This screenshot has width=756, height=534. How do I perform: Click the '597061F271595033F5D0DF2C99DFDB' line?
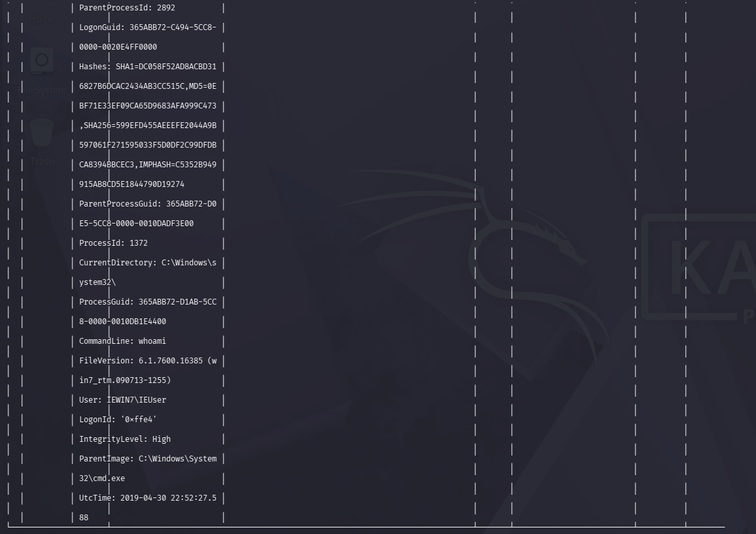point(148,145)
